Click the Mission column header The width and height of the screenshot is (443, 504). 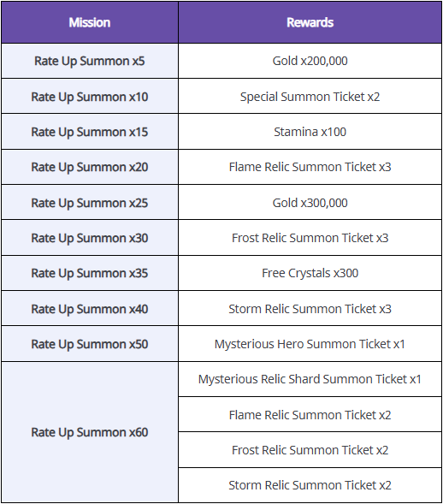[90, 22]
